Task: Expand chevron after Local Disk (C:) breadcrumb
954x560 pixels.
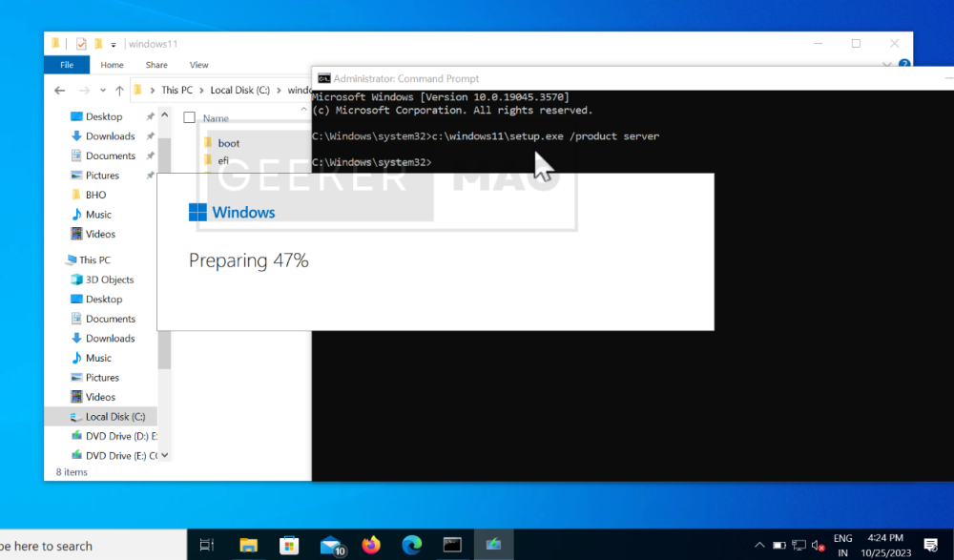Action: [279, 90]
